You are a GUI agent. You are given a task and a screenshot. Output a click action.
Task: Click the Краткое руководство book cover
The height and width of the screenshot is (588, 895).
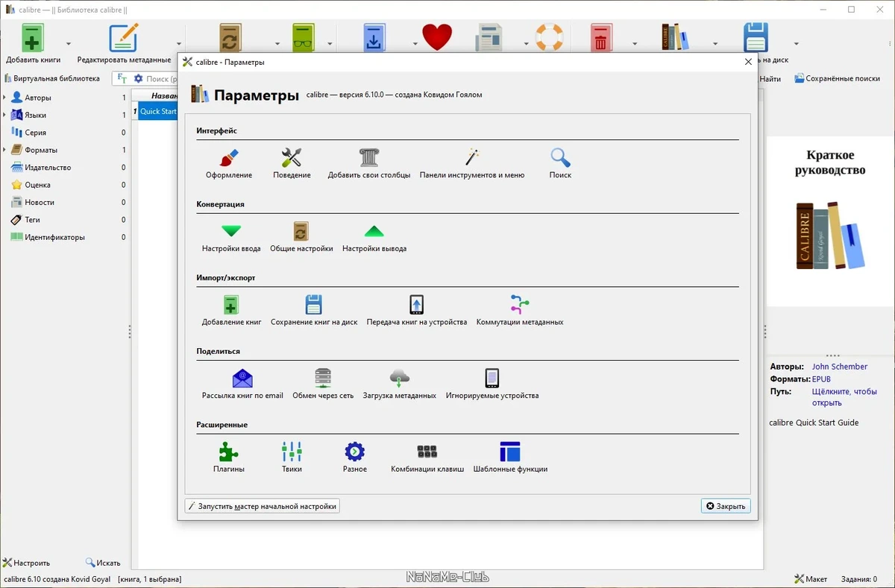tap(830, 221)
